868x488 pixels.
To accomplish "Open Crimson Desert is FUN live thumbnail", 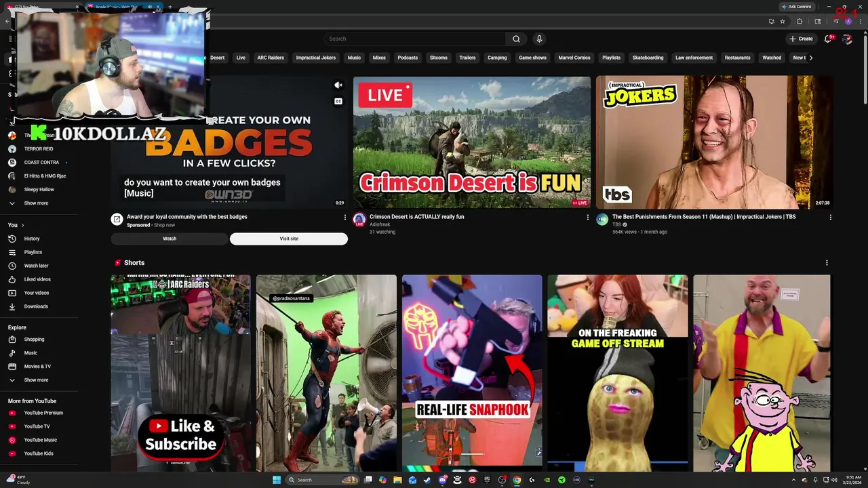I will 471,142.
